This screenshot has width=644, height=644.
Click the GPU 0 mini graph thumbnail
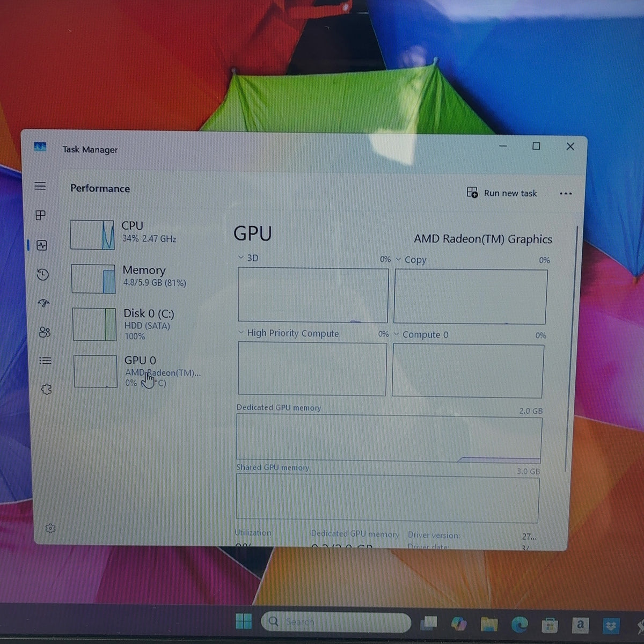tap(96, 371)
